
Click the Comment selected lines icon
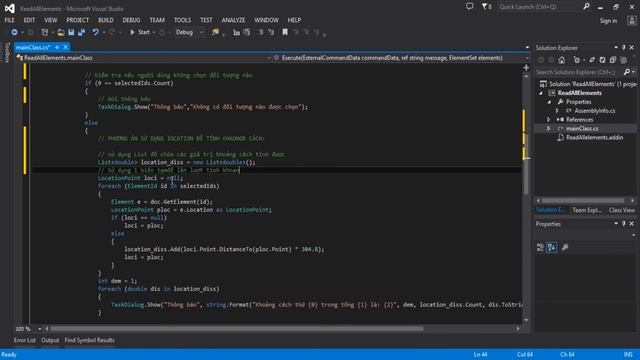261,32
